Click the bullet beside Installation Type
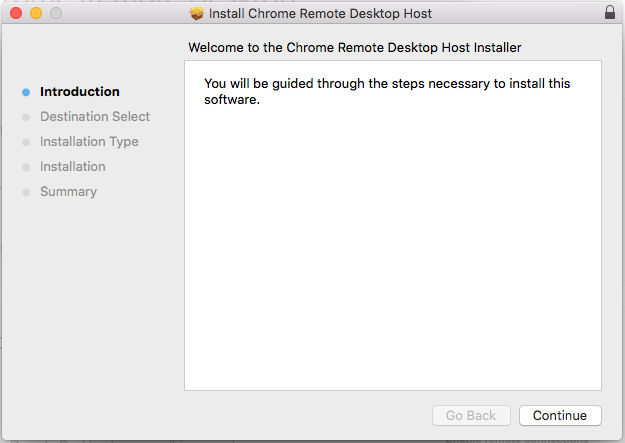 26,142
